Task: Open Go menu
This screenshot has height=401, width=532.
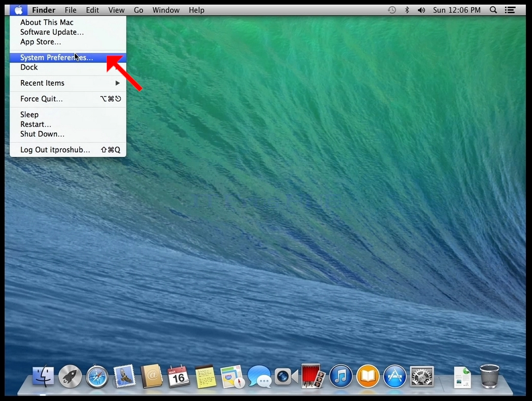Action: [x=139, y=10]
